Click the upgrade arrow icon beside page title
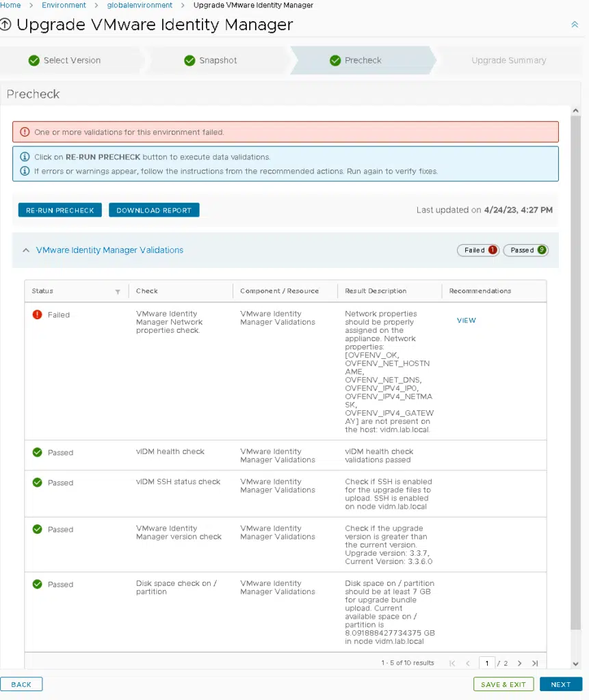This screenshot has height=700, width=589. tap(5, 24)
